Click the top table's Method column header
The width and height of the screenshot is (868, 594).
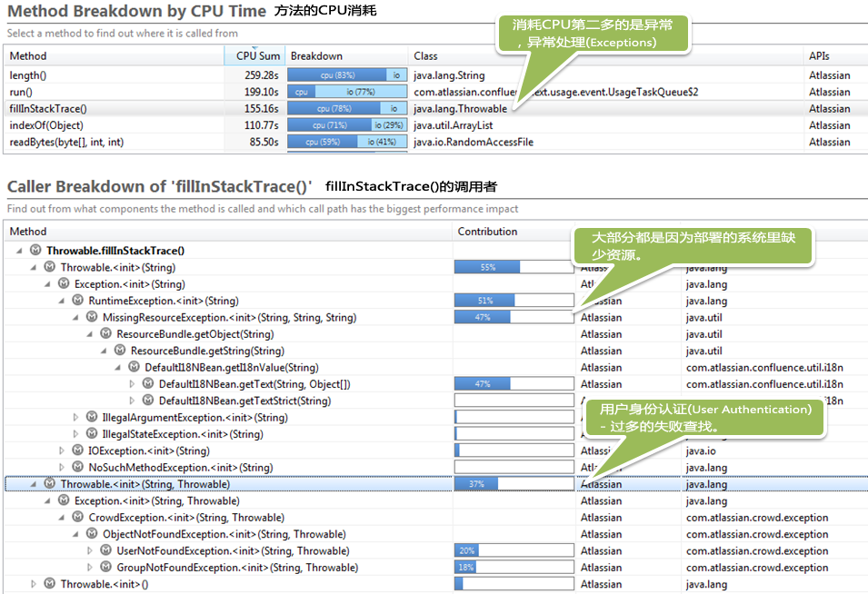coord(114,56)
